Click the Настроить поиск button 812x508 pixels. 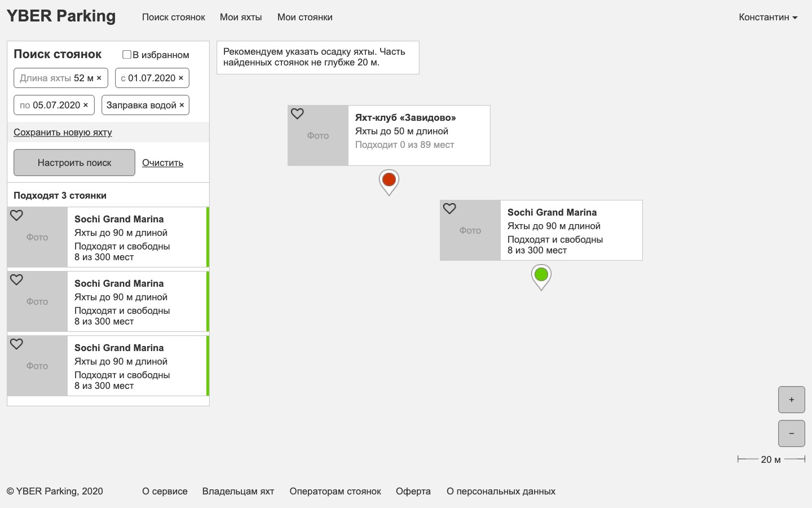click(74, 163)
